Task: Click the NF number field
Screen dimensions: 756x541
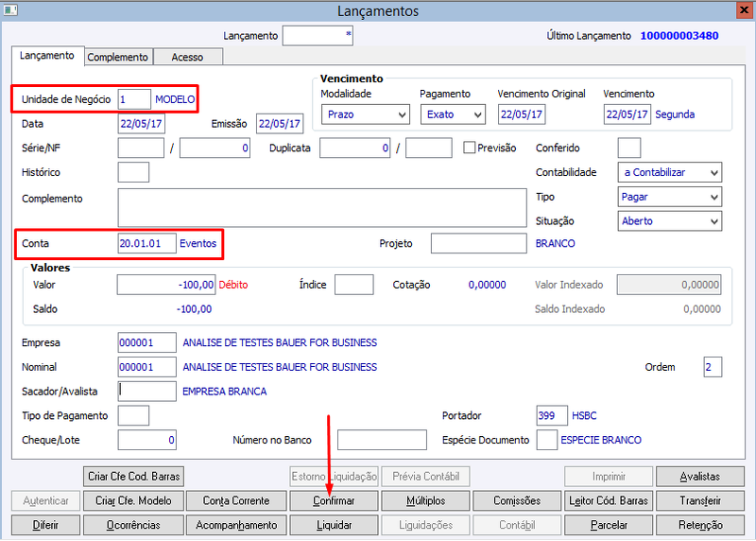Action: click(x=215, y=148)
